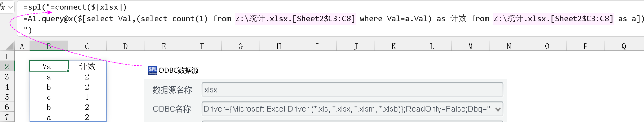Click the 计数 header cell

(87, 66)
